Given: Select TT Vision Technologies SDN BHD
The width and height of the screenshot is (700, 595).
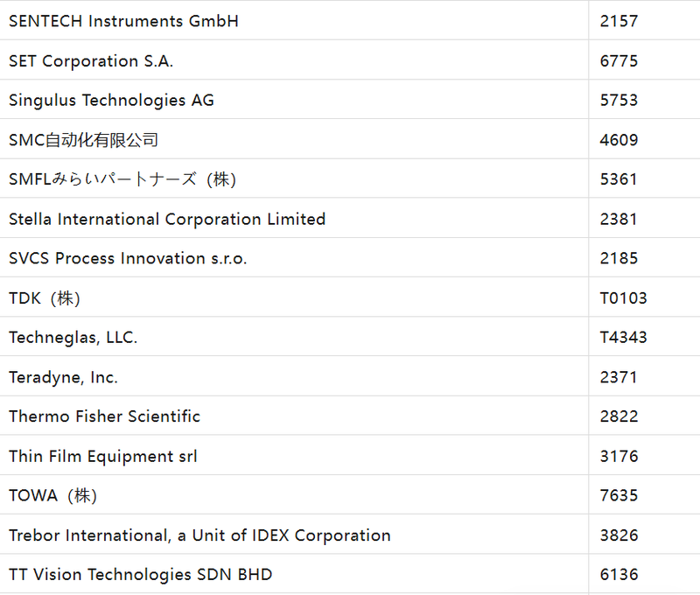Looking at the screenshot, I should coord(140,575).
